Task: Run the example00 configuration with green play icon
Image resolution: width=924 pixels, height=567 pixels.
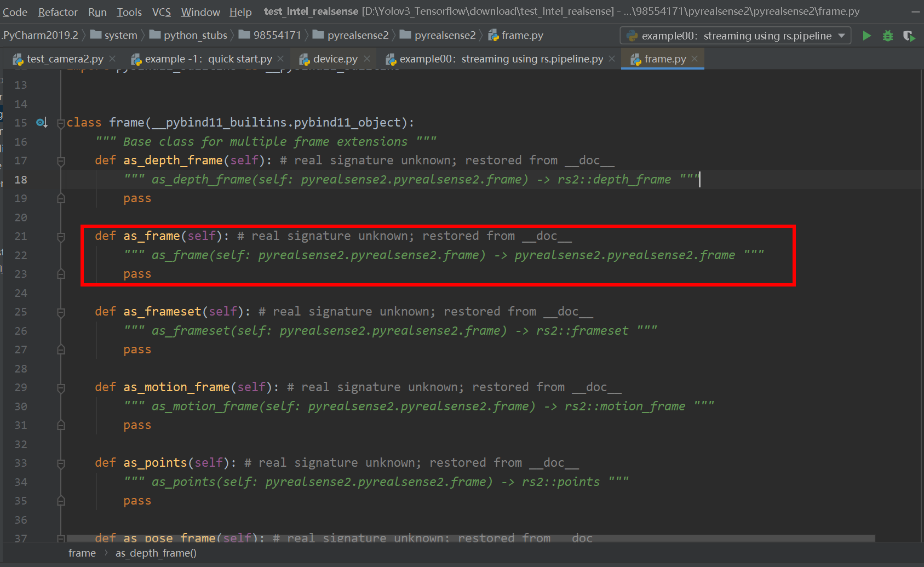Action: [866, 35]
